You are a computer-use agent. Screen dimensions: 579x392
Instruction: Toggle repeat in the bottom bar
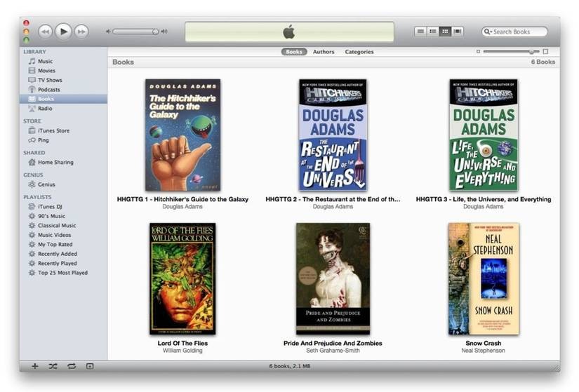pos(72,366)
